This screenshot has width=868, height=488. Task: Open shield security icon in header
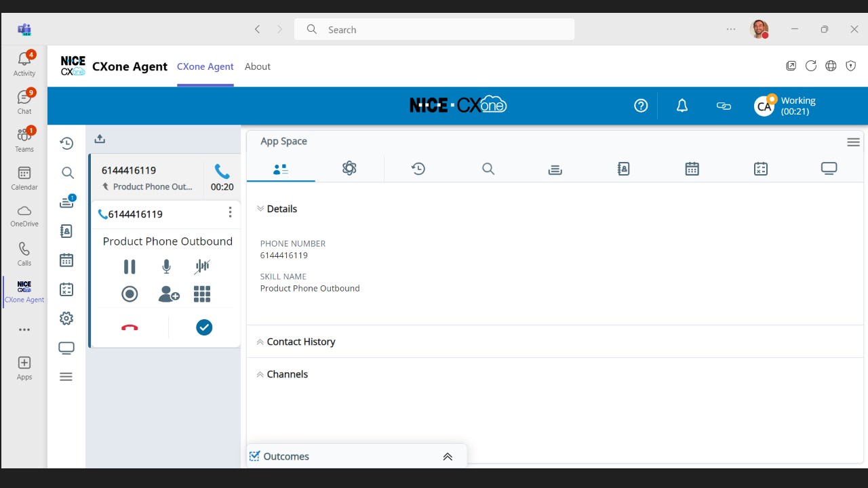coord(850,66)
